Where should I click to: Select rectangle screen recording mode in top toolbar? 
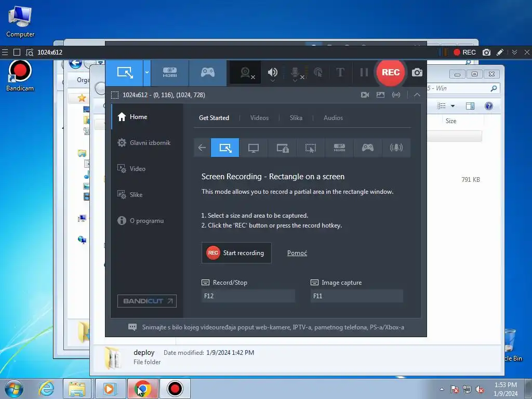pos(124,72)
